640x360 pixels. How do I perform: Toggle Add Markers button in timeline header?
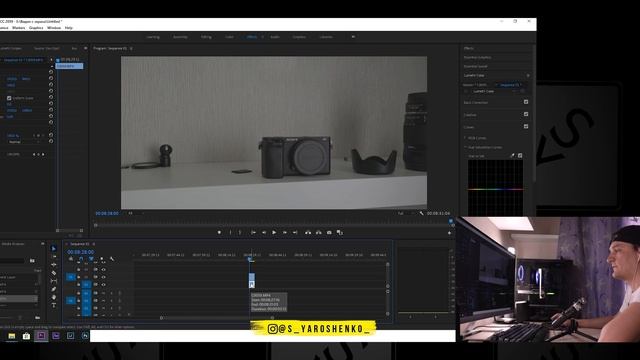(102, 259)
